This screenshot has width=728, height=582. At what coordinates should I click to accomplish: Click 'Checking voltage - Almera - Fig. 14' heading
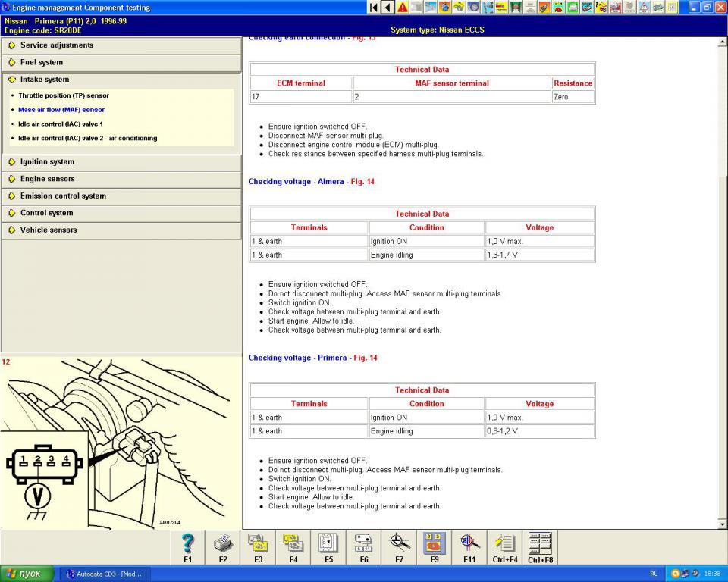point(311,181)
